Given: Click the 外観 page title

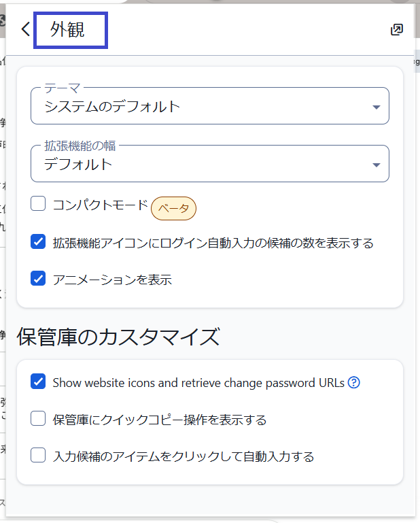Looking at the screenshot, I should (x=68, y=30).
